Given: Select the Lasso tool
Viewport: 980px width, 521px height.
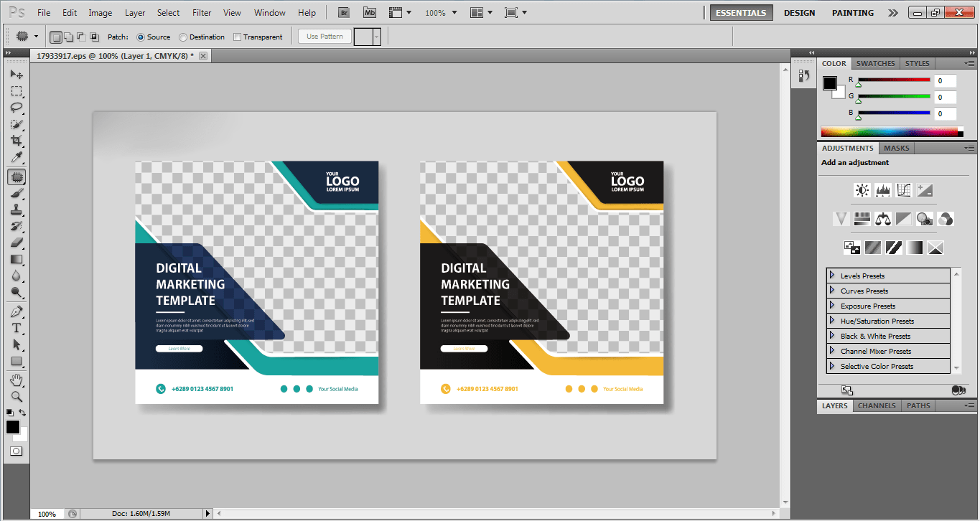Looking at the screenshot, I should tap(17, 108).
